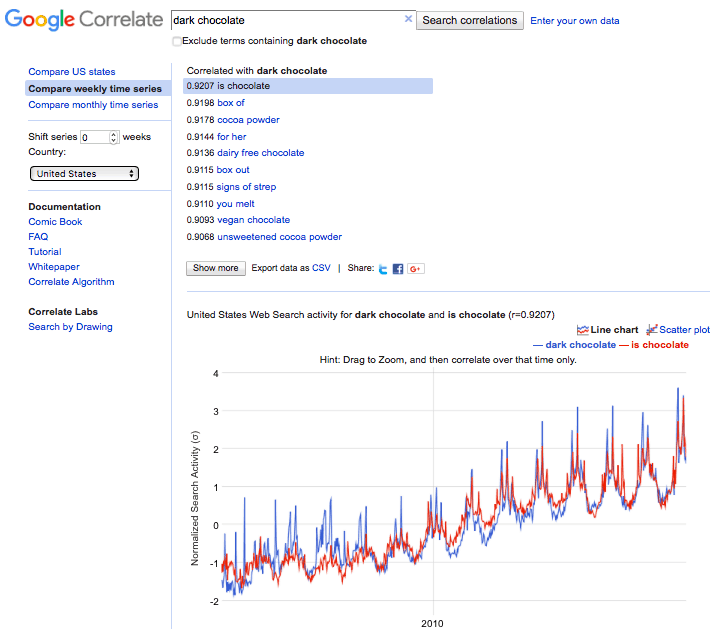The height and width of the screenshot is (639, 719).
Task: Adjust the Shift series weeks stepper
Action: click(113, 137)
